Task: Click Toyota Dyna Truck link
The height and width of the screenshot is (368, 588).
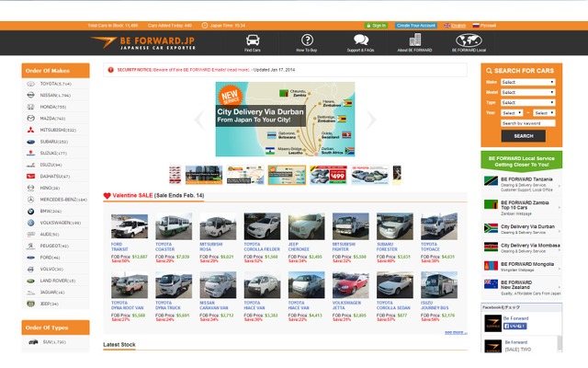Action: click(168, 305)
